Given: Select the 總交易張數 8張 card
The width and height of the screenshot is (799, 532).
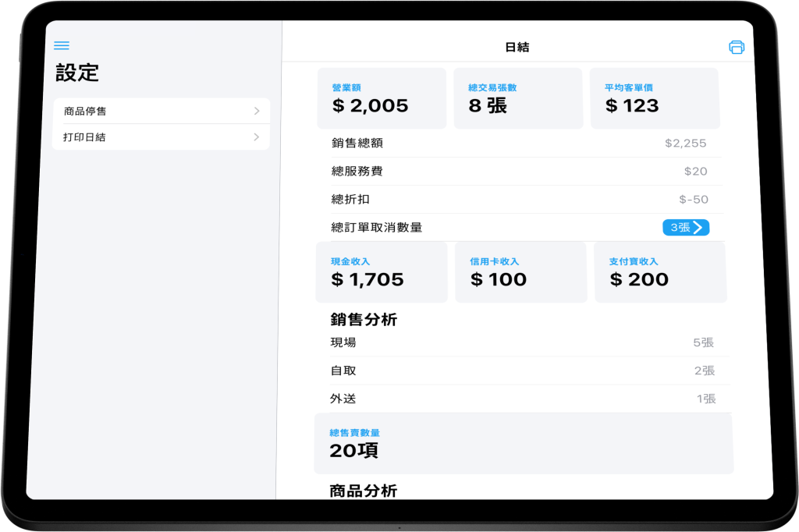Looking at the screenshot, I should coord(518,98).
